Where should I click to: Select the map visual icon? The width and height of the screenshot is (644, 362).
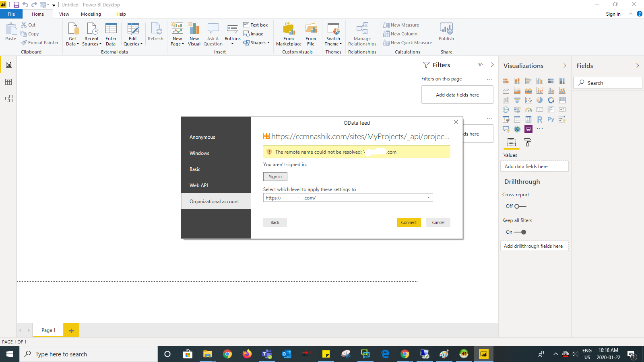click(x=506, y=110)
